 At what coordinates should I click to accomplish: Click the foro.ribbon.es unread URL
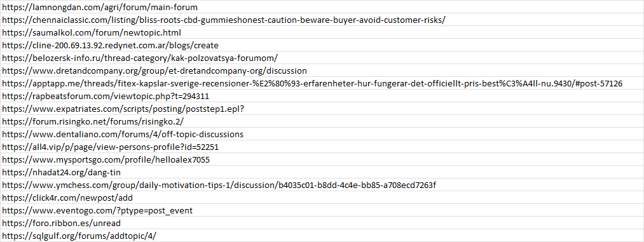61,223
